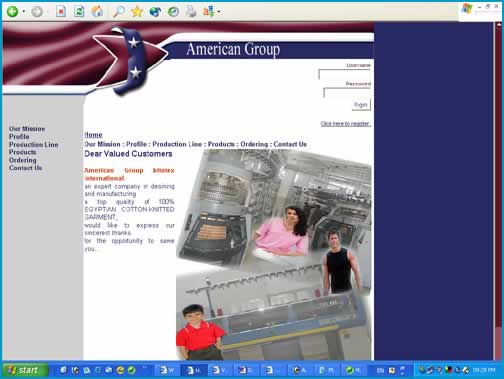This screenshot has height=379, width=504.
Task: Click the 'Click here to register' link
Action: coord(346,124)
